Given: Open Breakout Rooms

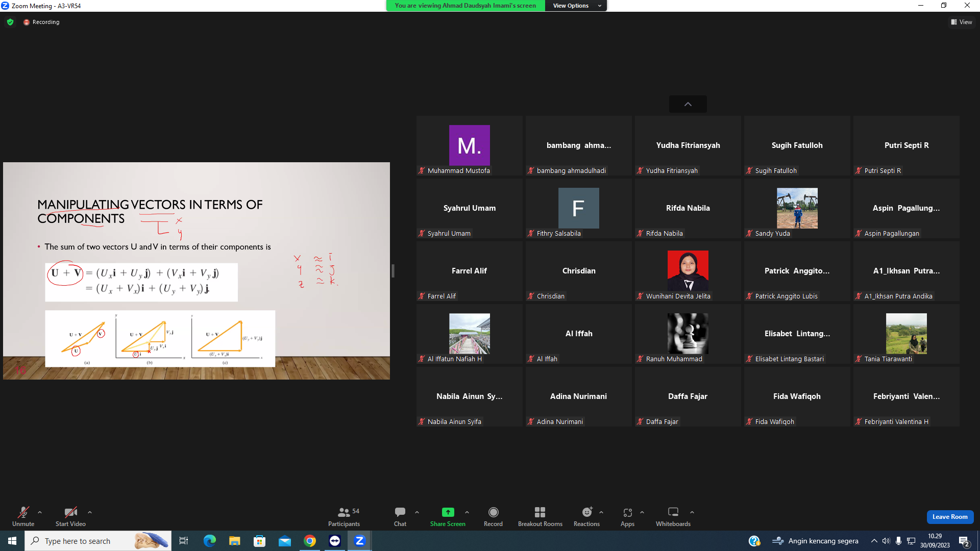Looking at the screenshot, I should (x=540, y=516).
